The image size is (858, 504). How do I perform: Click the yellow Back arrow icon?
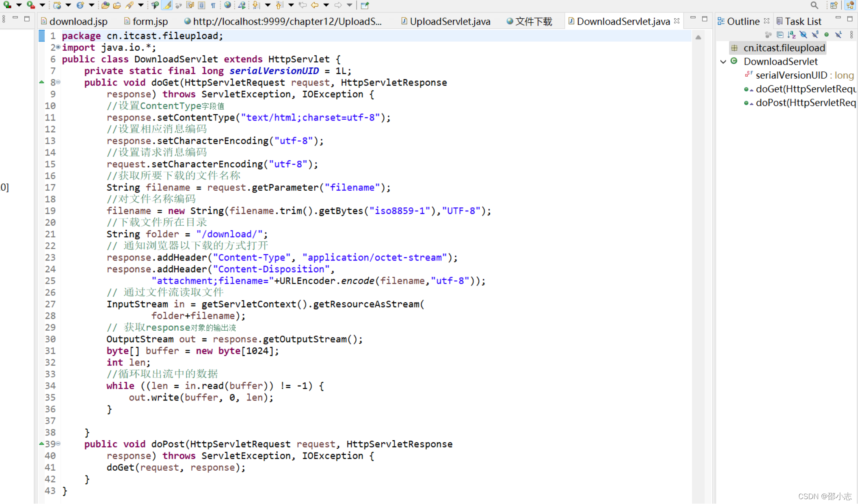click(x=315, y=5)
